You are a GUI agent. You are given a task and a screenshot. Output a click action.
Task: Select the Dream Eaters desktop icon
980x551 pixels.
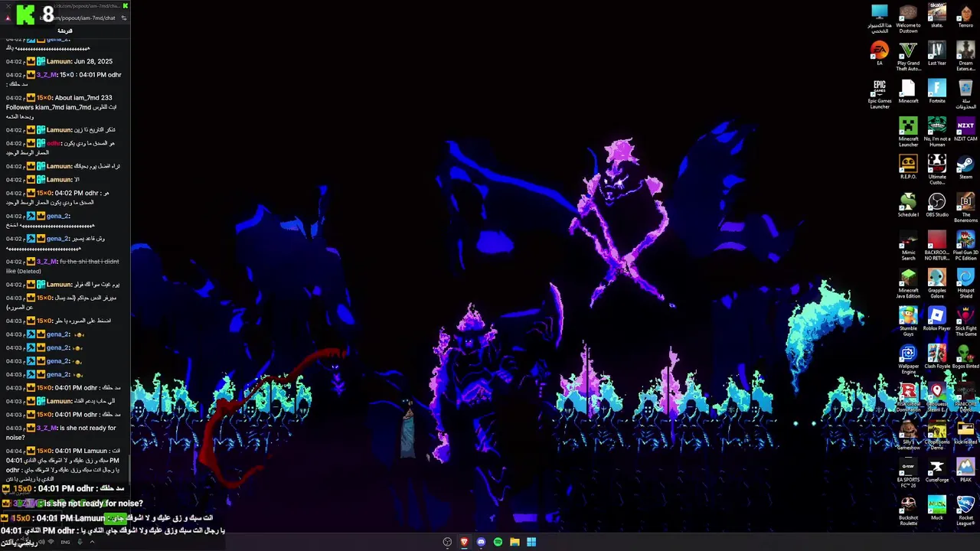pyautogui.click(x=965, y=57)
